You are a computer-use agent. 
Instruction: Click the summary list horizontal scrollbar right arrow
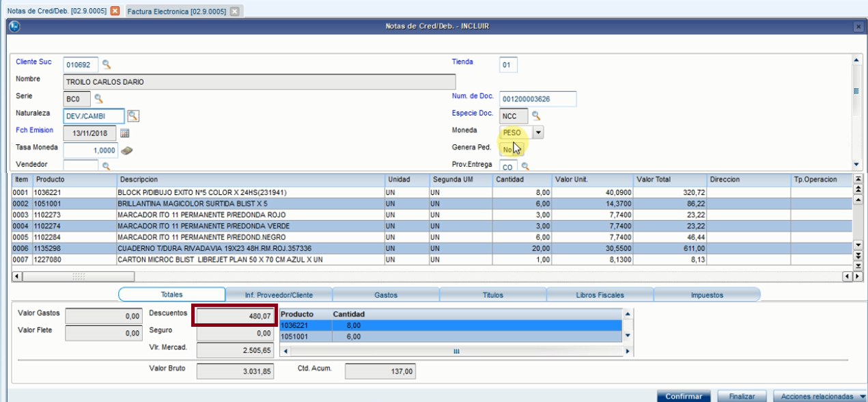tap(628, 351)
